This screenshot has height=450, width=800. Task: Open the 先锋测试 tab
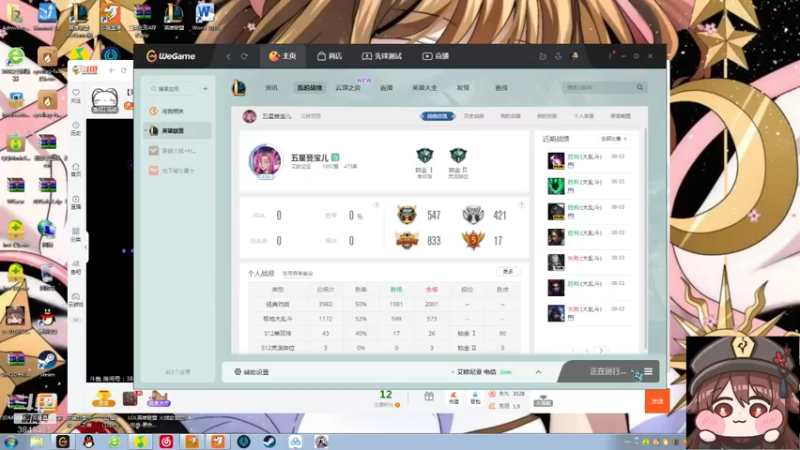tap(382, 56)
